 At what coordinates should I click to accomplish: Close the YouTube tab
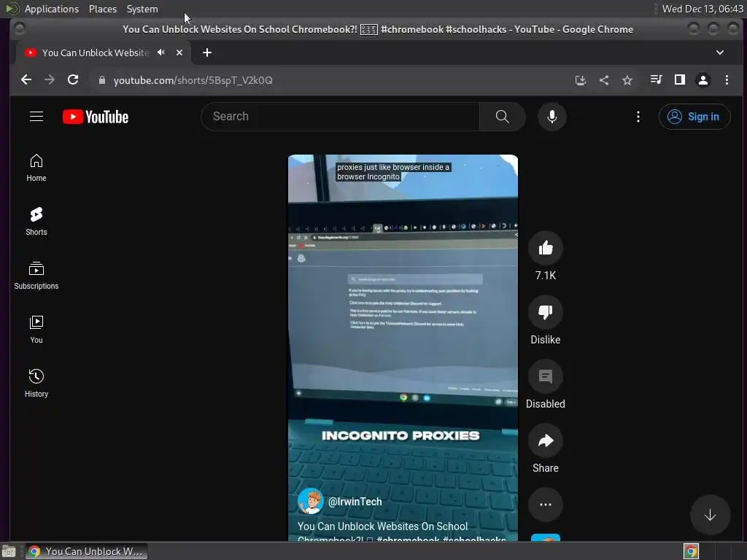point(179,52)
